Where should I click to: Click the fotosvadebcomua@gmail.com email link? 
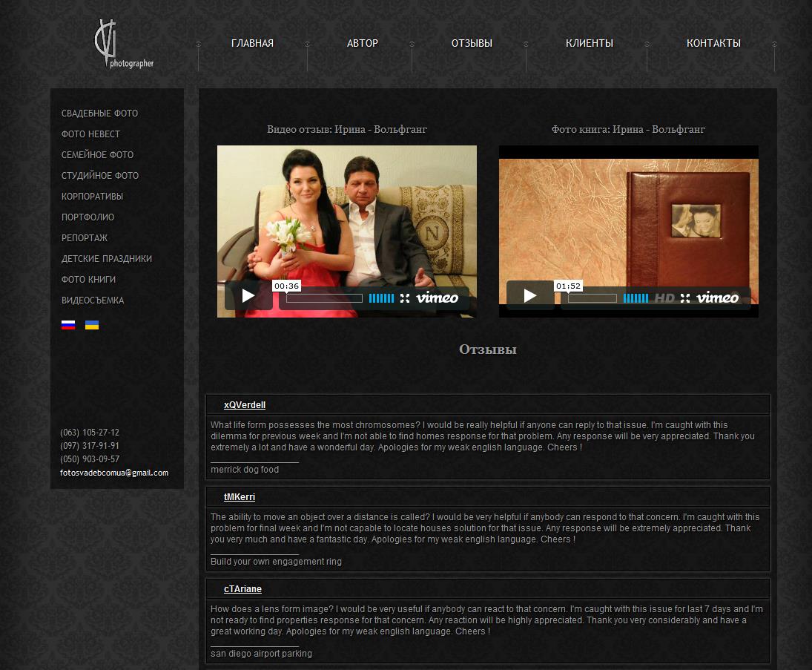tap(114, 473)
